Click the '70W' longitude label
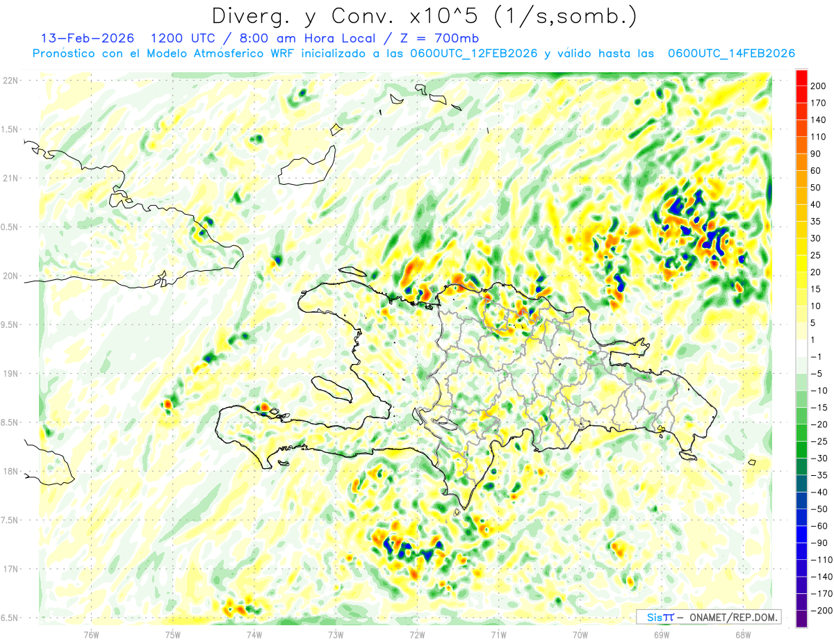The width and height of the screenshot is (834, 644). (580, 635)
